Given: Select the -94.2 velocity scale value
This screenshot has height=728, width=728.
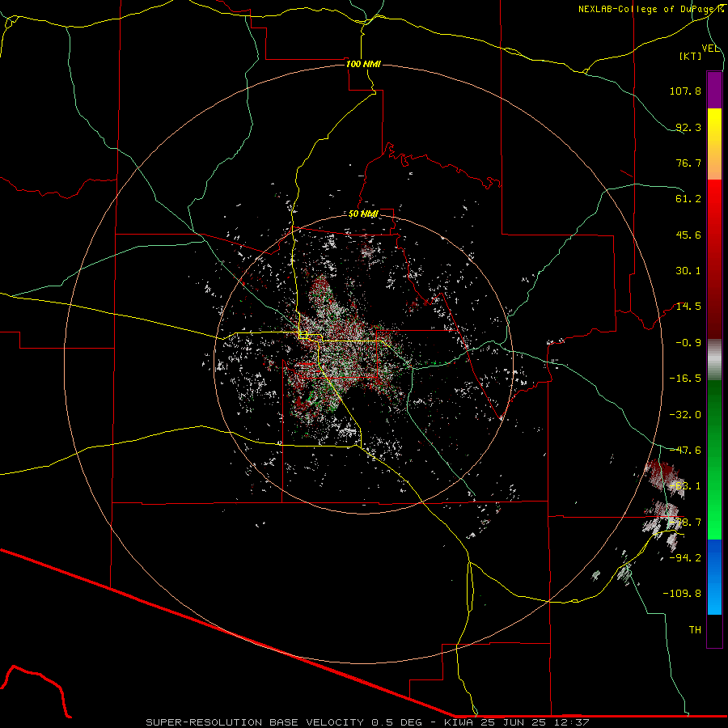Looking at the screenshot, I should 685,557.
